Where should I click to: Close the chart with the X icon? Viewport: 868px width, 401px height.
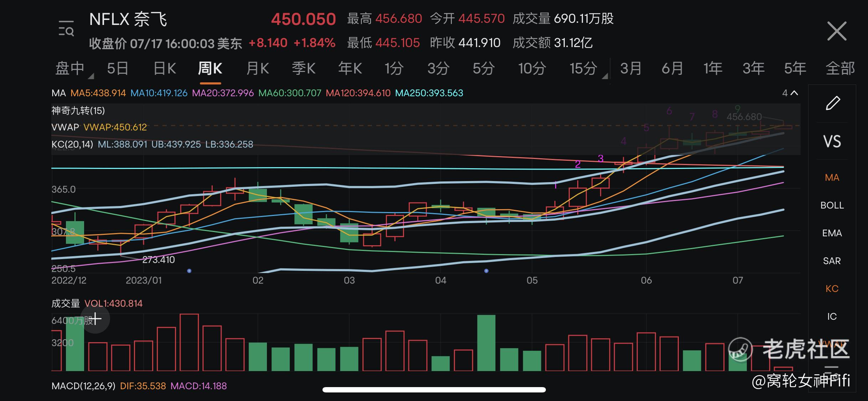[837, 31]
